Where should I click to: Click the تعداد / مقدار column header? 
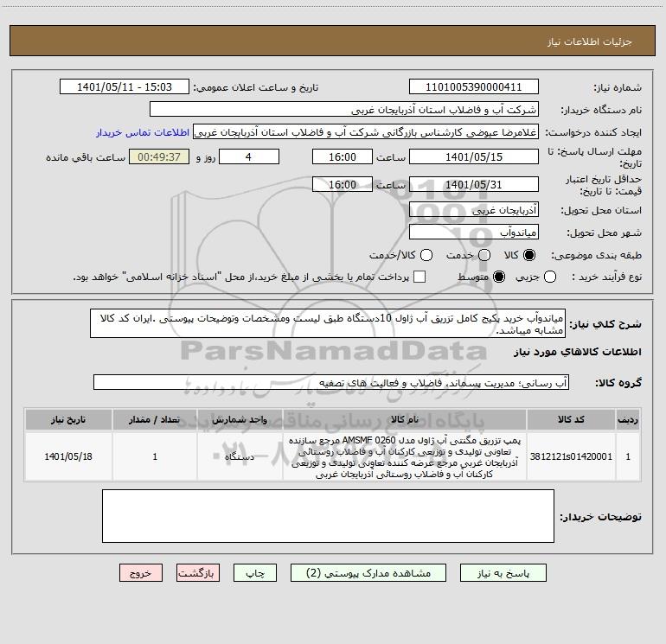(x=155, y=419)
